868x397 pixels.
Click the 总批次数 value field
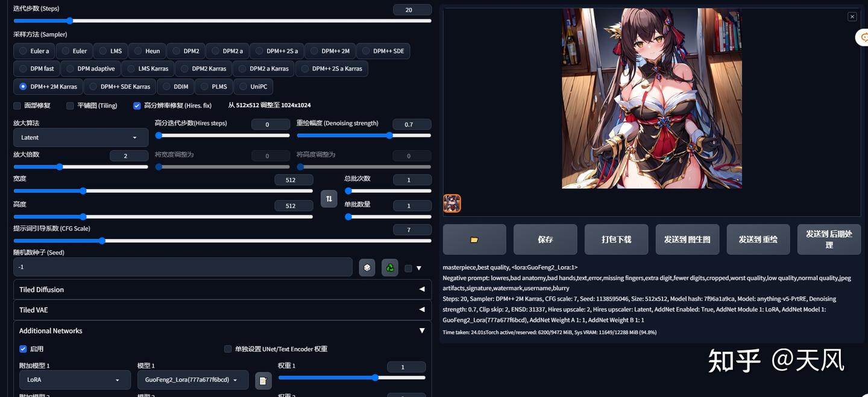(412, 180)
